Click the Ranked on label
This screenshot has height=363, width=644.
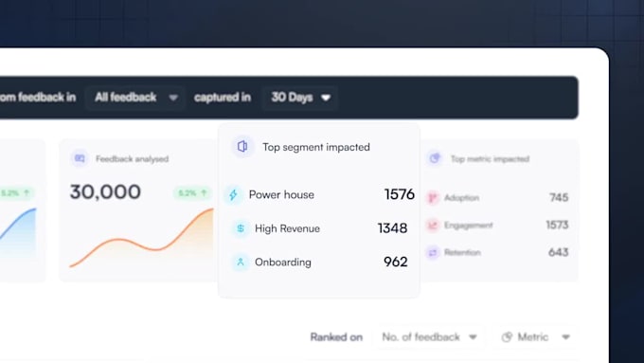(x=336, y=337)
